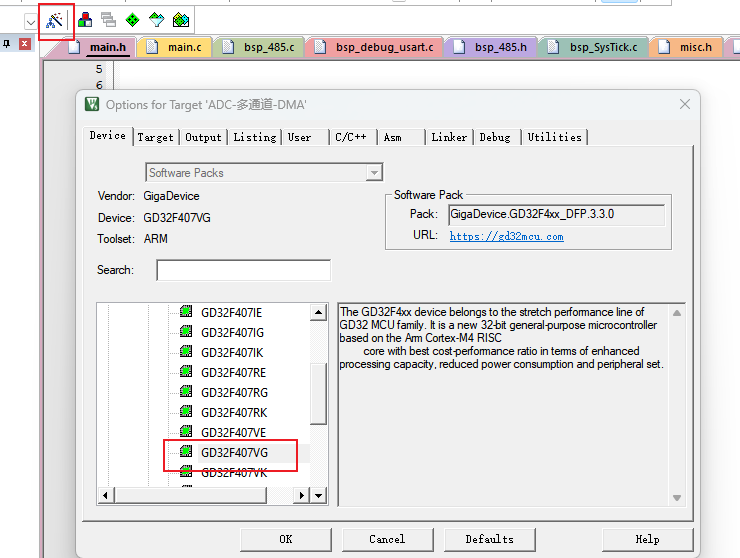
Task: Click the Manage Project Items toolbar icon
Action: tap(85, 20)
